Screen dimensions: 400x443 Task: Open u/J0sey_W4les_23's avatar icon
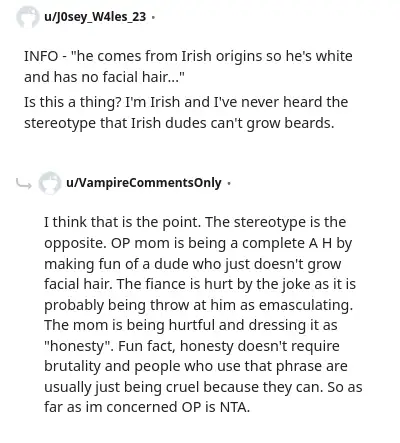28,17
